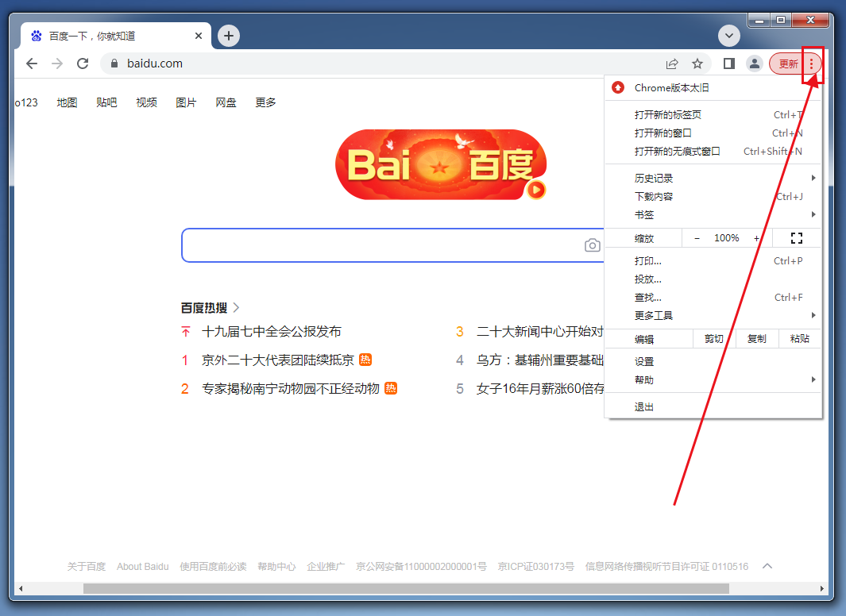Click the 剪切 cut button
Viewport: 846px width, 616px height.
(x=714, y=339)
